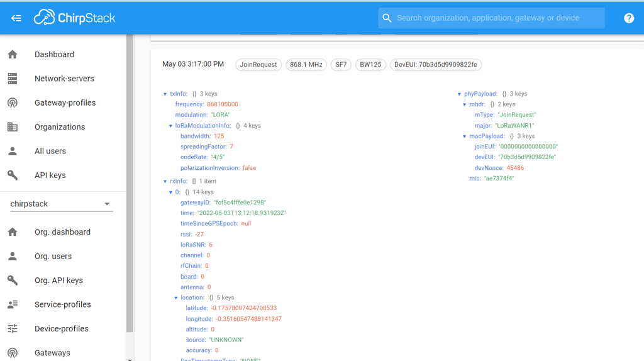This screenshot has width=644, height=361.
Task: Click the Org. users person icon
Action: coord(13,256)
